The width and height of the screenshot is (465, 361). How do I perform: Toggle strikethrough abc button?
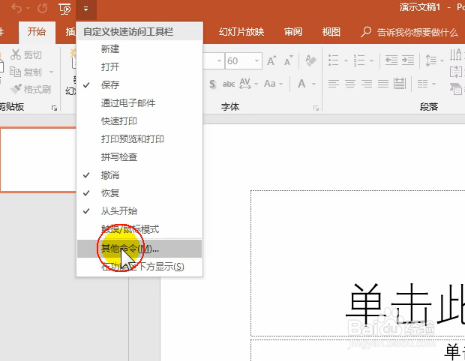point(229,84)
